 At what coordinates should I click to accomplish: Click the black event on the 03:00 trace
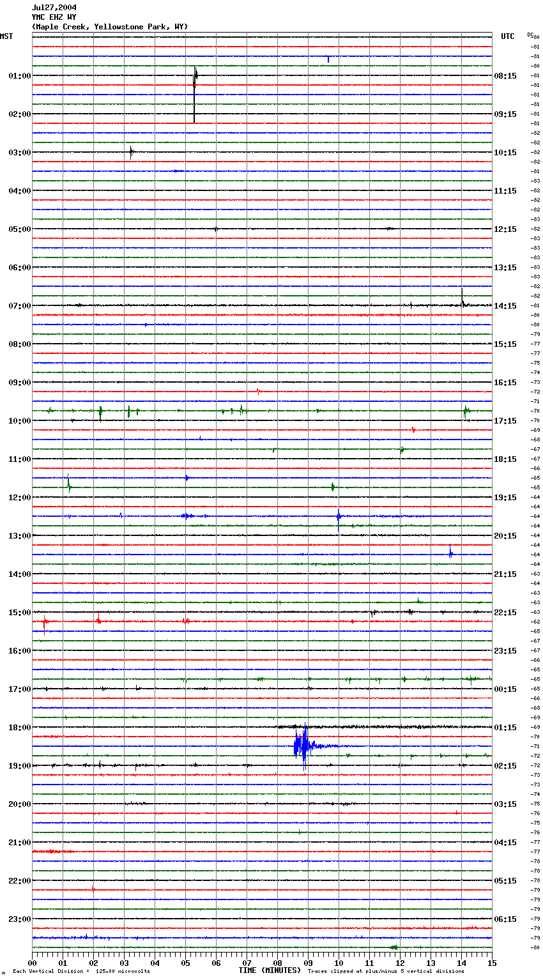(131, 152)
